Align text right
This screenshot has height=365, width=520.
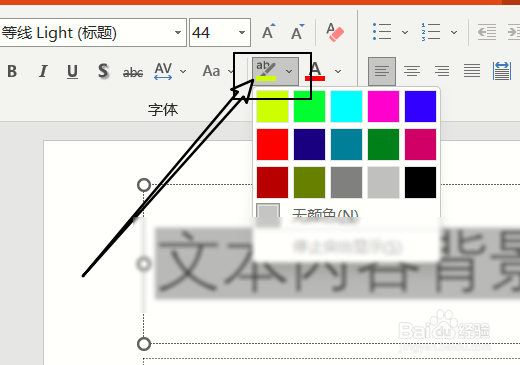[442, 71]
